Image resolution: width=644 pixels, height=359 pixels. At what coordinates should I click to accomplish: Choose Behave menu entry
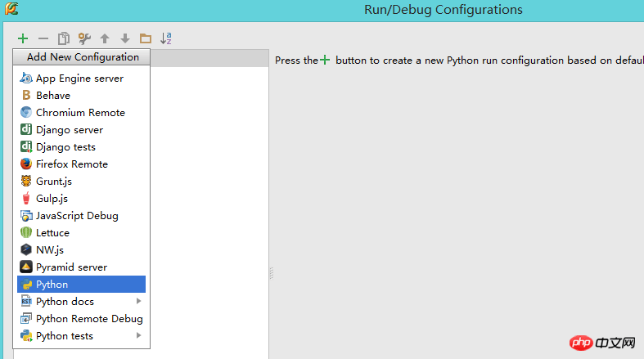(x=81, y=95)
